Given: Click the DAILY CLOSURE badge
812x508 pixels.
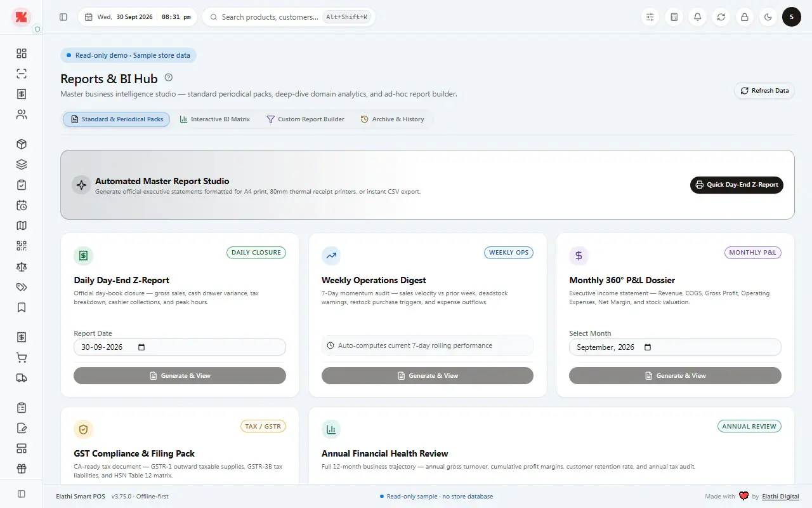Looking at the screenshot, I should click(x=256, y=253).
